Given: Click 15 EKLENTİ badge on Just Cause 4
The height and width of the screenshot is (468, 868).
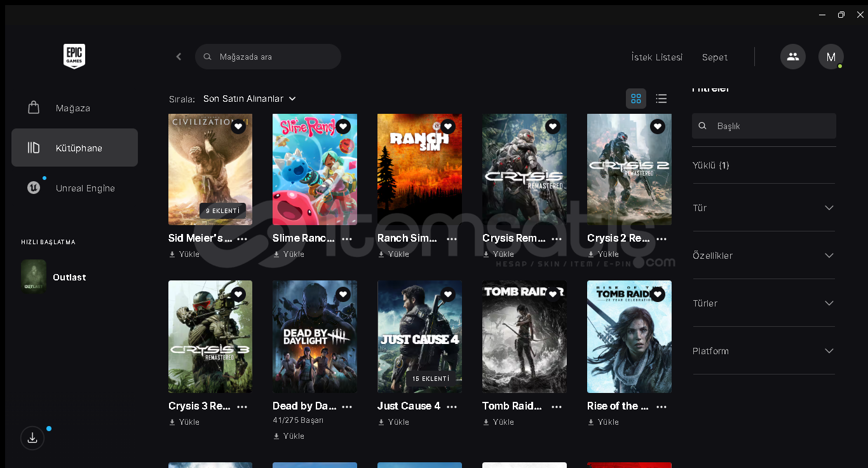Looking at the screenshot, I should pyautogui.click(x=431, y=378).
